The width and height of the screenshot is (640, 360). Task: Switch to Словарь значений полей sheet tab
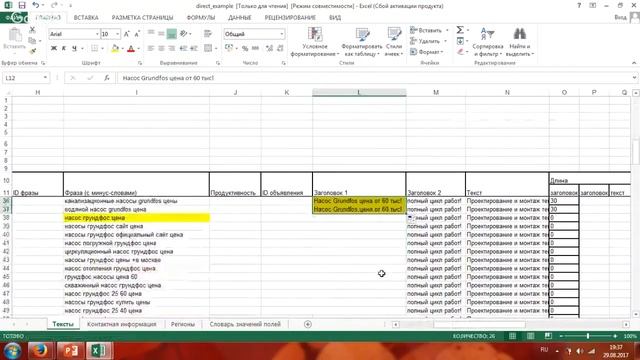pyautogui.click(x=245, y=324)
